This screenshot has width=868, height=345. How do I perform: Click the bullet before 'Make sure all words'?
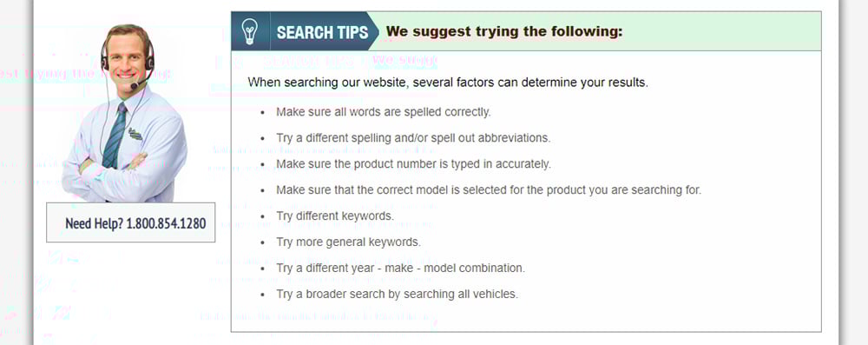coord(263,113)
